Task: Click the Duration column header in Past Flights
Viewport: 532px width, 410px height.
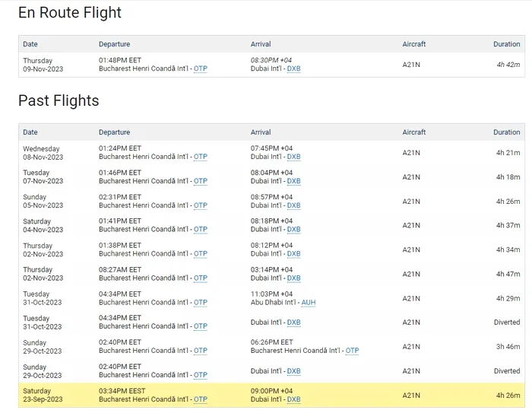Action: 506,132
